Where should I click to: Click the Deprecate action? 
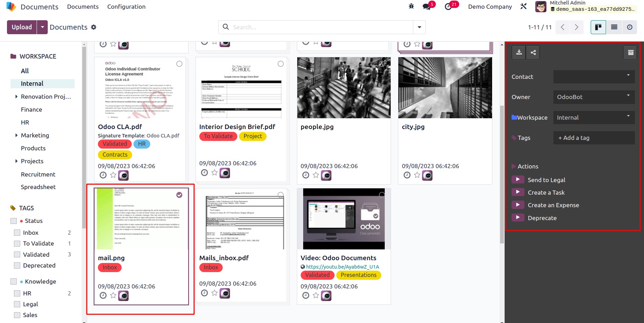pos(542,218)
